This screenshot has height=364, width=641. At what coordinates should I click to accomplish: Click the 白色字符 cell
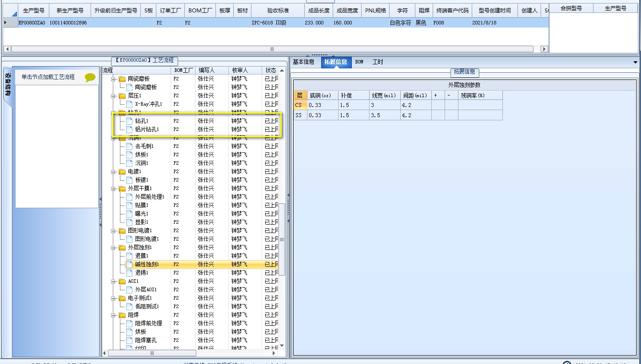(x=400, y=22)
